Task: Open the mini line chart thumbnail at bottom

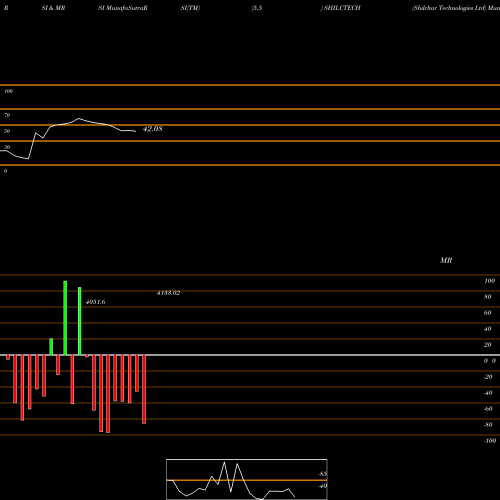Action: coord(247,479)
